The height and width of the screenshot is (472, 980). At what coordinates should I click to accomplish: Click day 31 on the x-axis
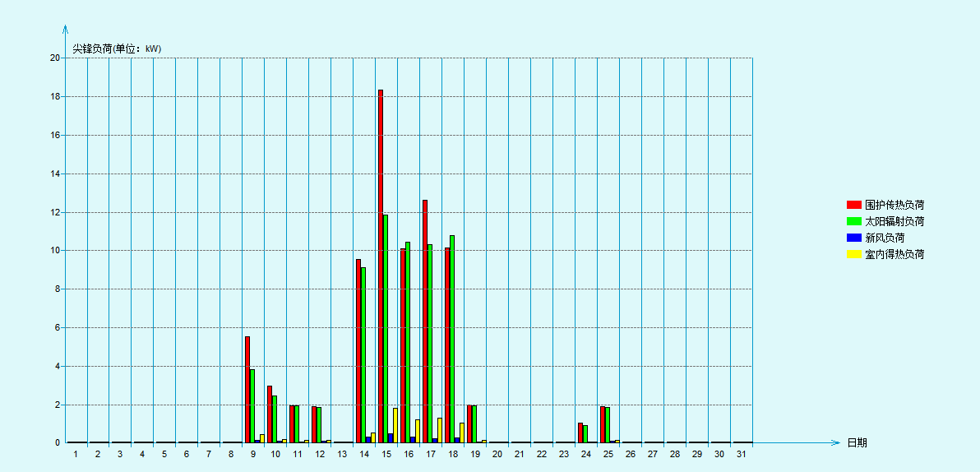742,454
